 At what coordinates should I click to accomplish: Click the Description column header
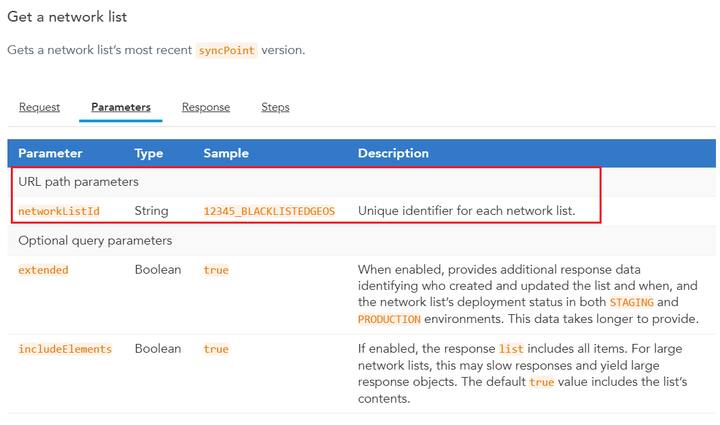393,153
